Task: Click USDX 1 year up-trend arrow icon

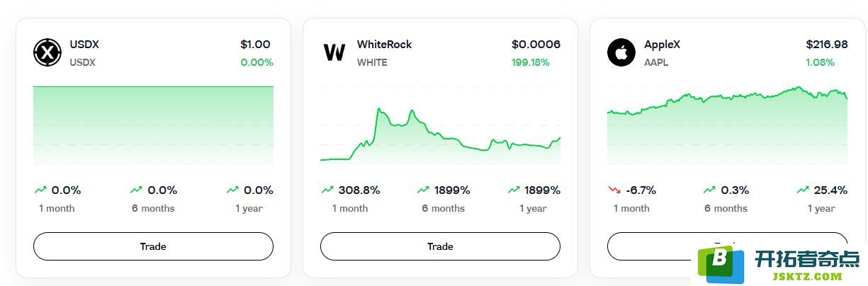Action: 232,190
